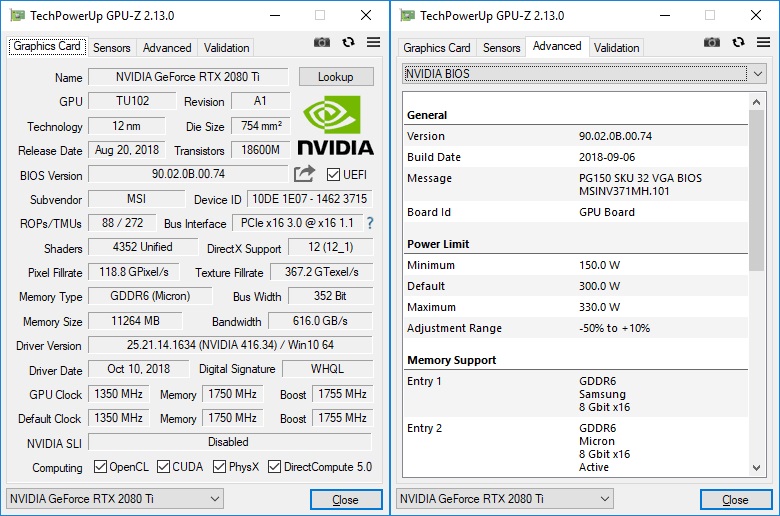The height and width of the screenshot is (516, 780).
Task: Click screenshot camera icon in right GPU-Z window
Action: pyautogui.click(x=712, y=42)
